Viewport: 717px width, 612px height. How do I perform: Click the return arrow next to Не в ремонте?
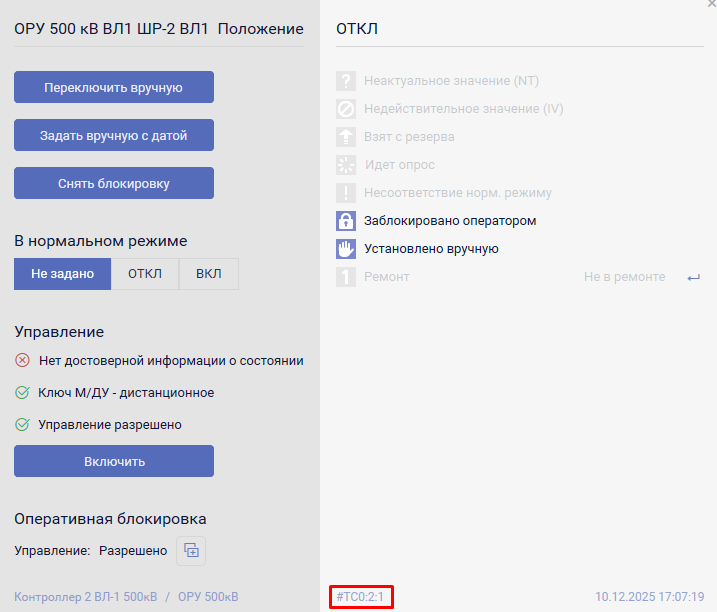694,277
